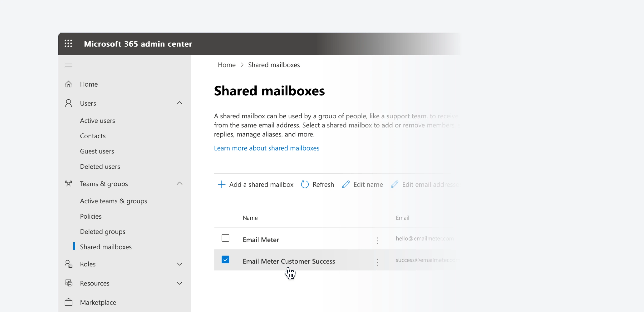Image resolution: width=644 pixels, height=312 pixels.
Task: Click the Marketplace bag icon
Action: coord(68,302)
